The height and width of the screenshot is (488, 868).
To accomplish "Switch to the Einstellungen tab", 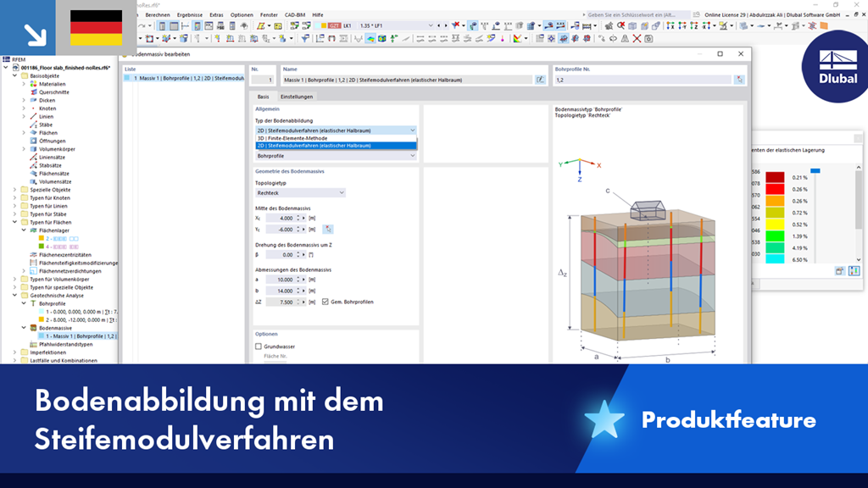I will click(x=297, y=97).
